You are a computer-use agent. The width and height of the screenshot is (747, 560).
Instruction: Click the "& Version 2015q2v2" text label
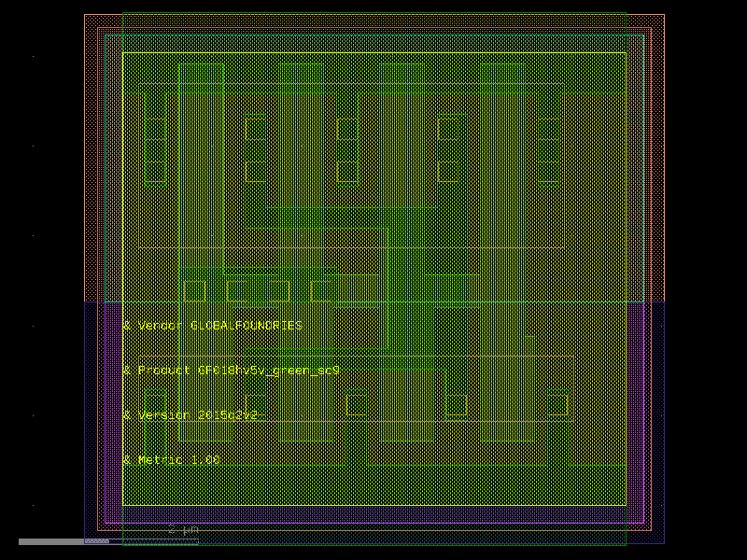190,414
